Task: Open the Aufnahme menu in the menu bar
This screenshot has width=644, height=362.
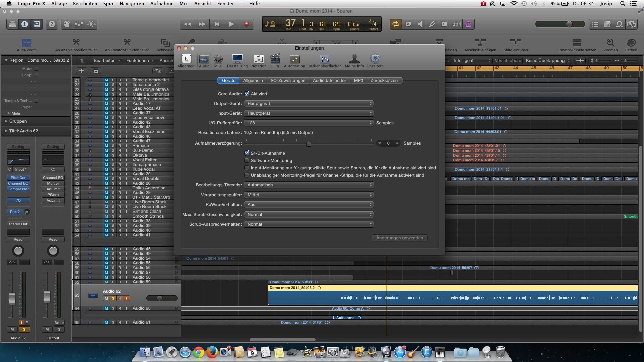Action: coord(162,4)
